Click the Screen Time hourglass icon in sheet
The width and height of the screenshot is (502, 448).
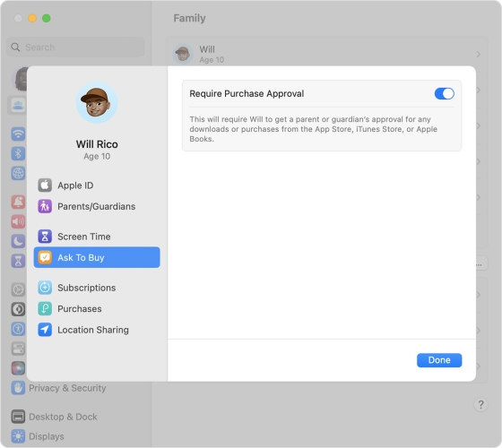[x=45, y=237]
